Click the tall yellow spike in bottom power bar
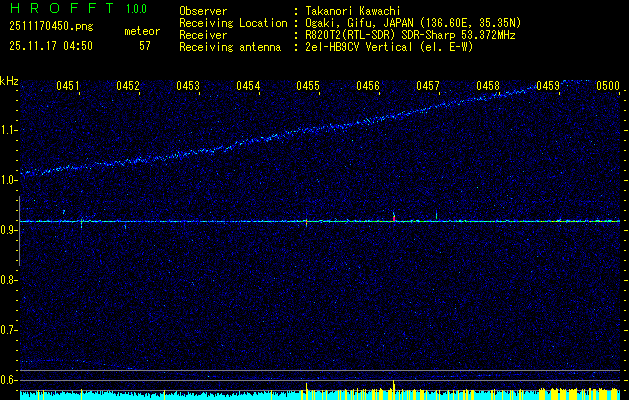Viewport: 629px width, 400px height. (x=394, y=389)
